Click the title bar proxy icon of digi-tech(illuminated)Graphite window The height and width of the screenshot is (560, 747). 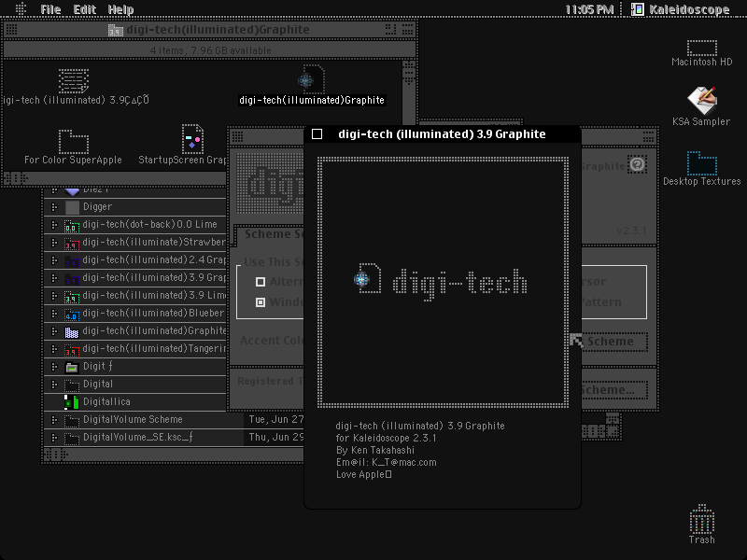[x=115, y=30]
